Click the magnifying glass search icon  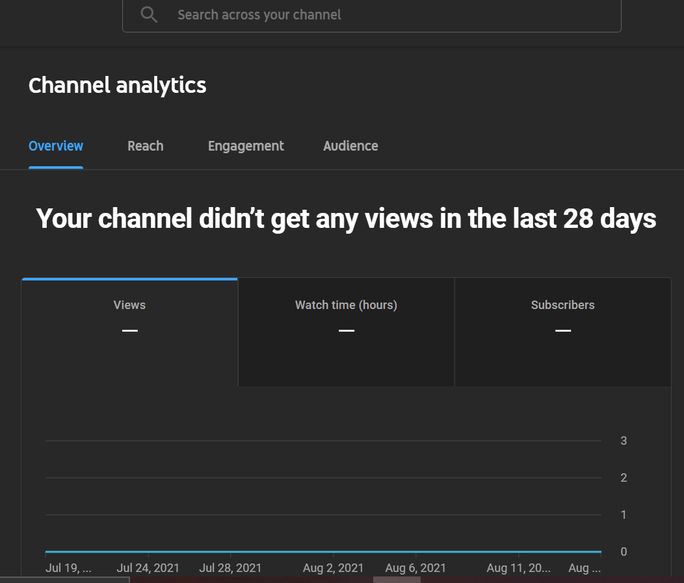coord(149,15)
